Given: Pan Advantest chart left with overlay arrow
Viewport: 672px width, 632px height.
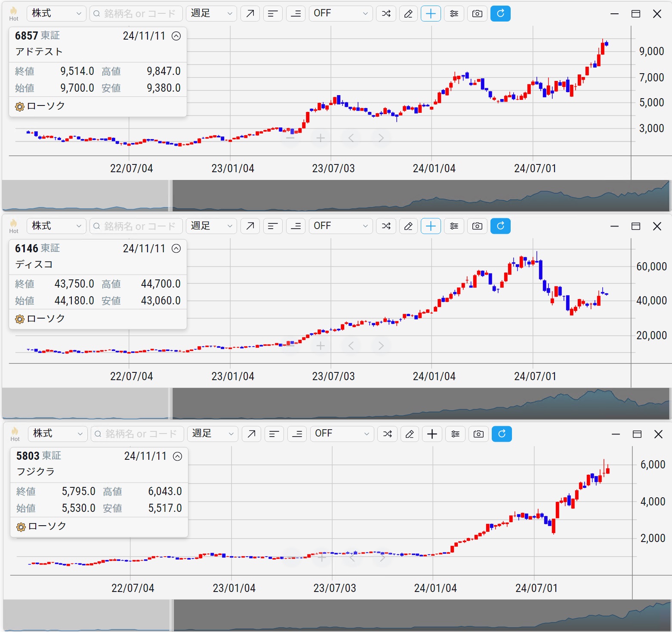Looking at the screenshot, I should pyautogui.click(x=351, y=138).
